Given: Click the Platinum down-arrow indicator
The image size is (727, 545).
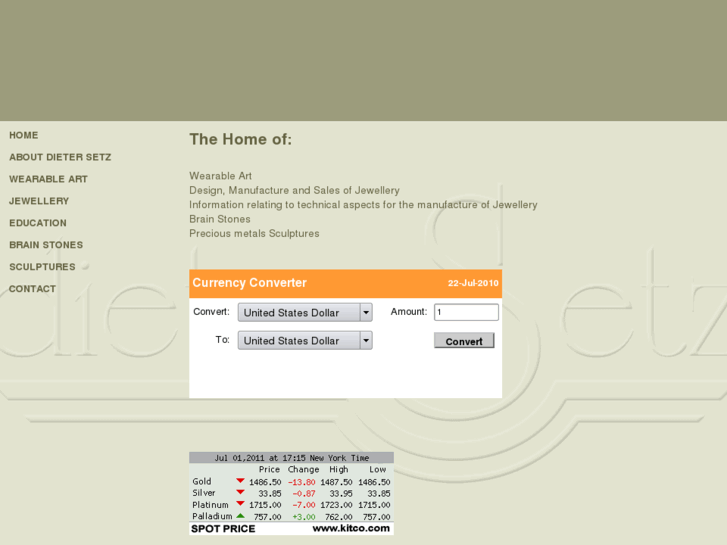Looking at the screenshot, I should [240, 504].
